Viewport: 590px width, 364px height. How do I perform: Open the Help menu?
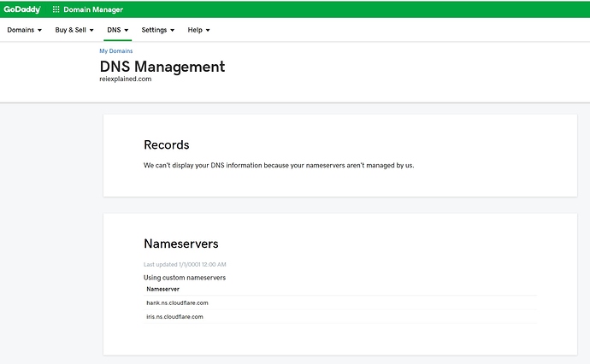(198, 30)
